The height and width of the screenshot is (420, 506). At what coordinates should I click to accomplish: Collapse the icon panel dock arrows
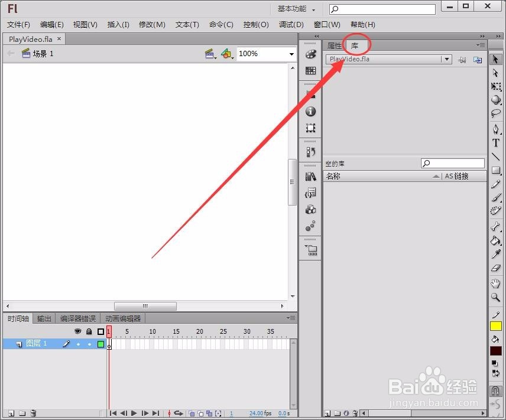[x=317, y=36]
